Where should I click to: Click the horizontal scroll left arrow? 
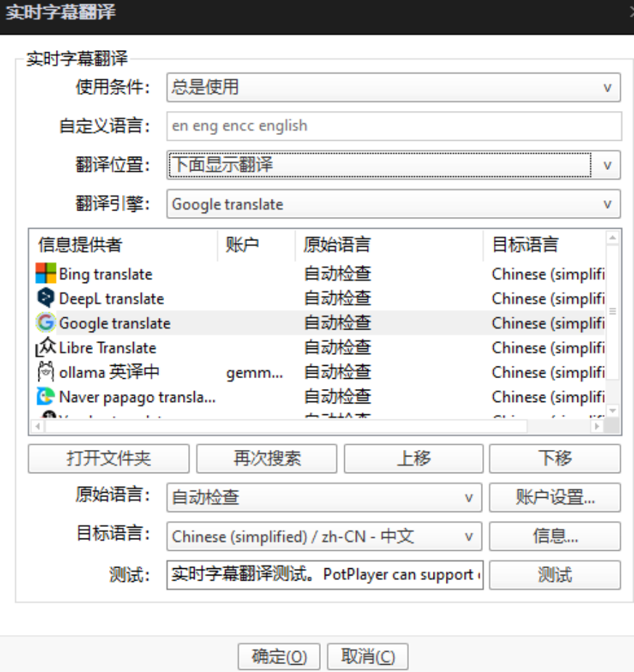(x=38, y=427)
